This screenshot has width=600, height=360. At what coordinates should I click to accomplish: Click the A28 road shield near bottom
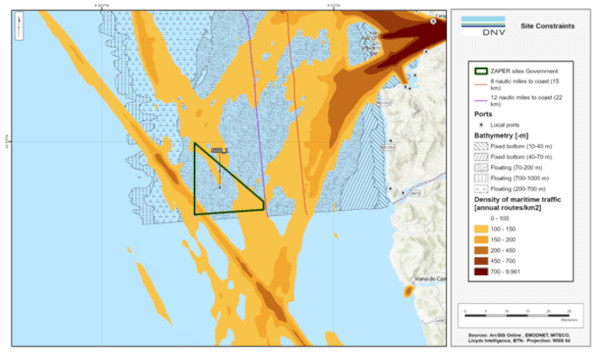point(440,321)
